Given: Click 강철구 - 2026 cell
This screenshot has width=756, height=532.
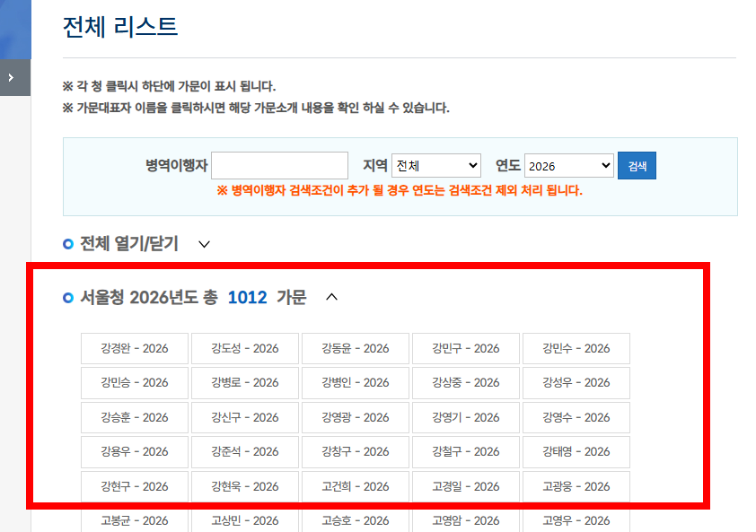Looking at the screenshot, I should (x=466, y=452).
